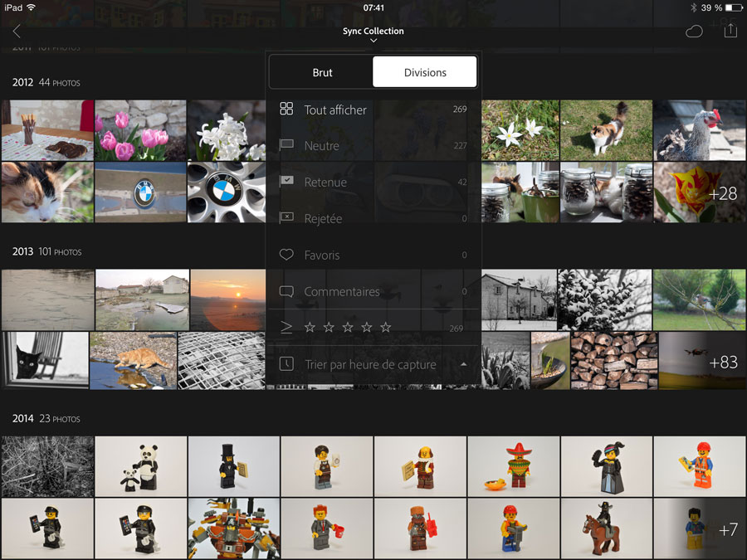The width and height of the screenshot is (747, 560).
Task: Set filter to three stars
Action: [x=348, y=327]
